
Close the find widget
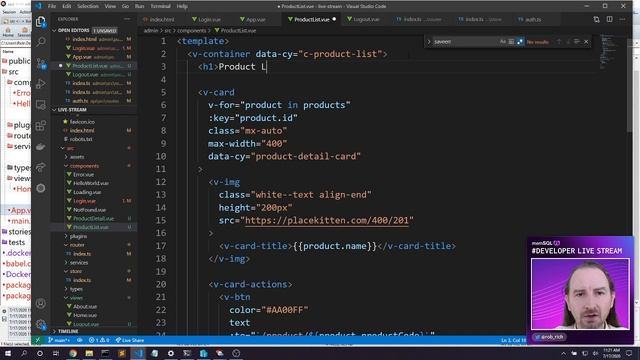point(586,42)
